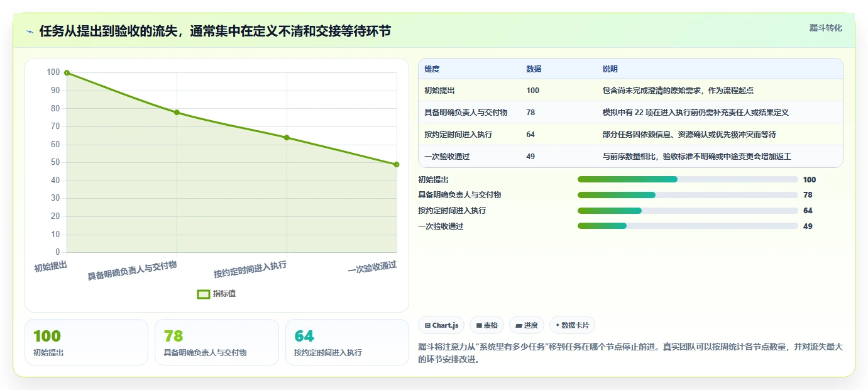
Task: Click the 数据卡片 chip sparkle icon
Action: [x=558, y=325]
